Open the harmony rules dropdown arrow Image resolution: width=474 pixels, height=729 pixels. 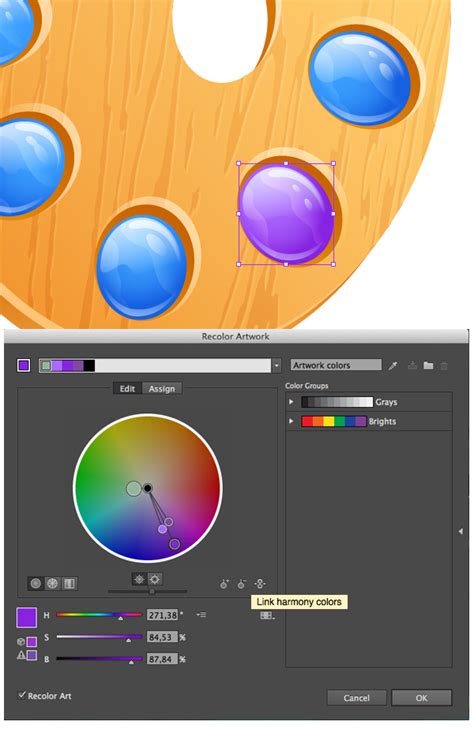coord(276,365)
